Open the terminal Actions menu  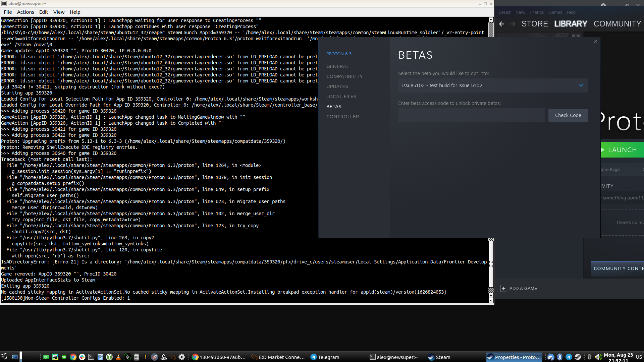point(25,12)
